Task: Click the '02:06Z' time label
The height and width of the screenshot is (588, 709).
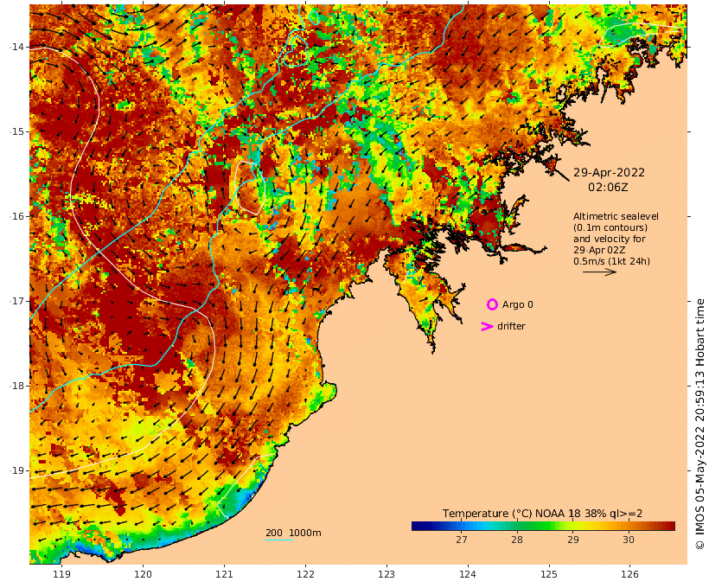Action: point(608,187)
